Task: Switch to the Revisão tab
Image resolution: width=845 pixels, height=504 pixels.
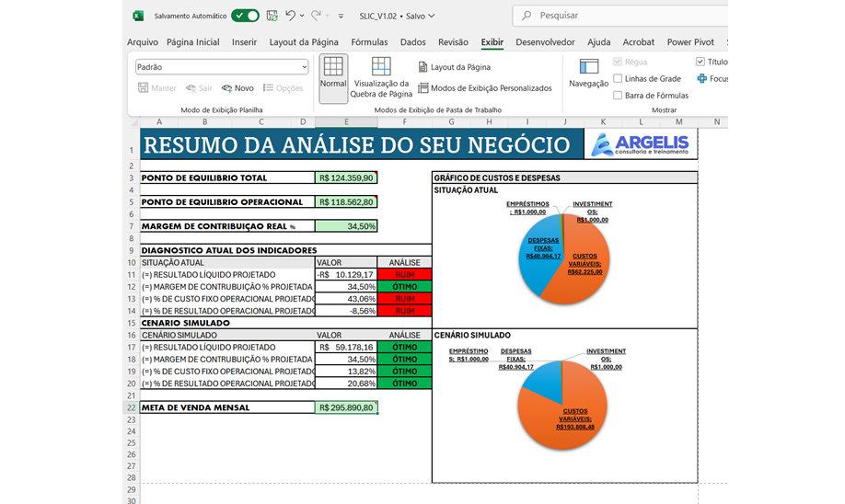Action: click(x=453, y=42)
